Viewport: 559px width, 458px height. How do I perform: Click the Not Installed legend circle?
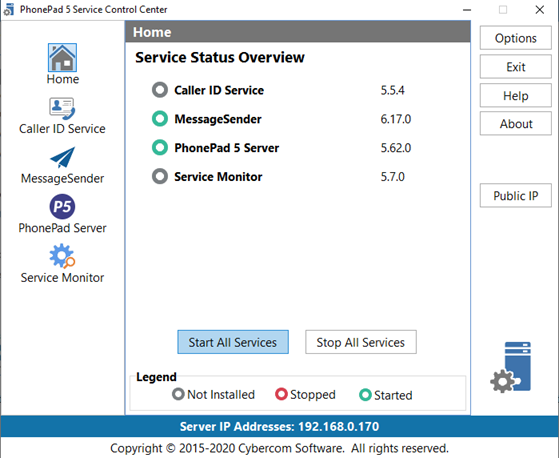178,394
